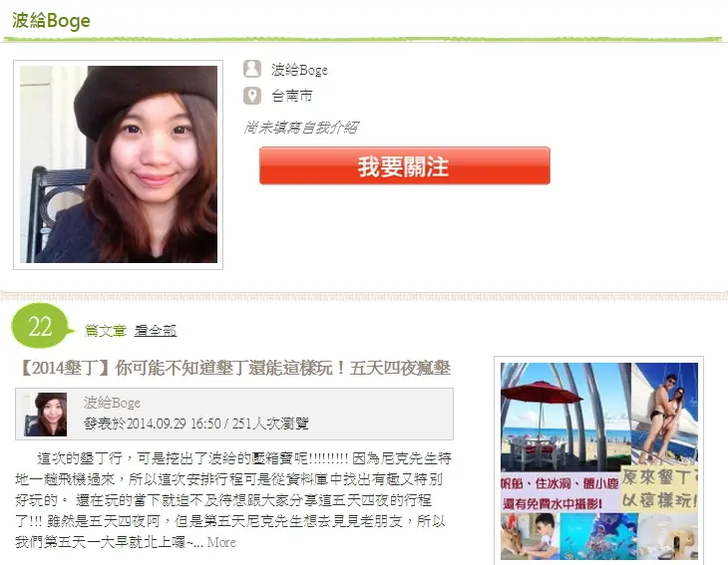This screenshot has height=565, width=728.
Task: Click author name 波給Boge in article box
Action: (113, 403)
